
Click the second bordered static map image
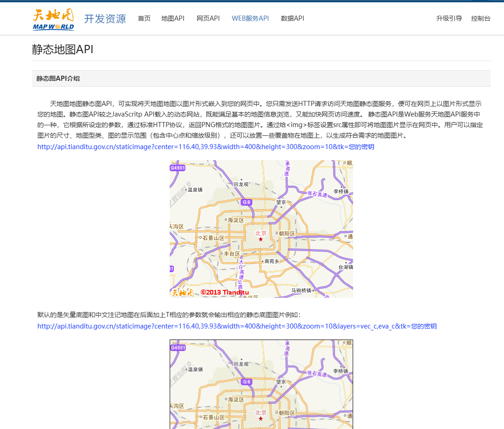pyautogui.click(x=261, y=384)
